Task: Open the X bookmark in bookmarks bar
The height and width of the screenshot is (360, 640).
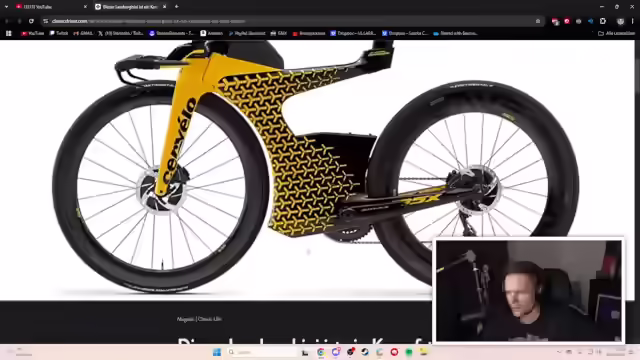Action: [121, 33]
